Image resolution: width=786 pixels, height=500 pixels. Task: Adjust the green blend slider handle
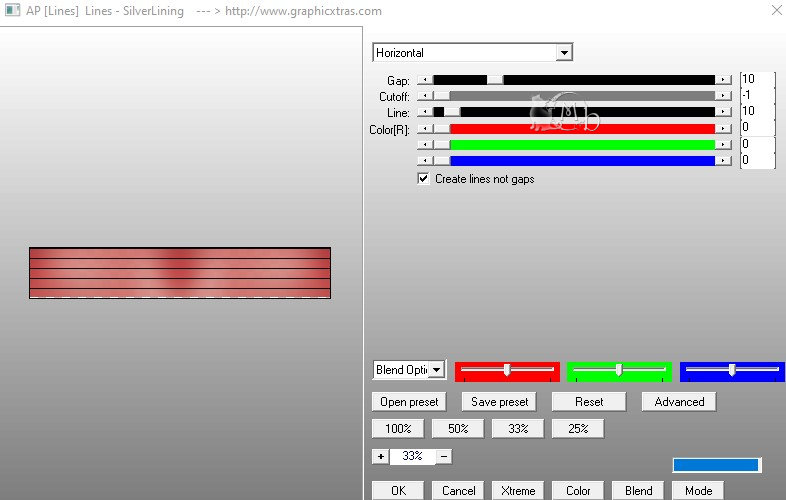click(619, 370)
